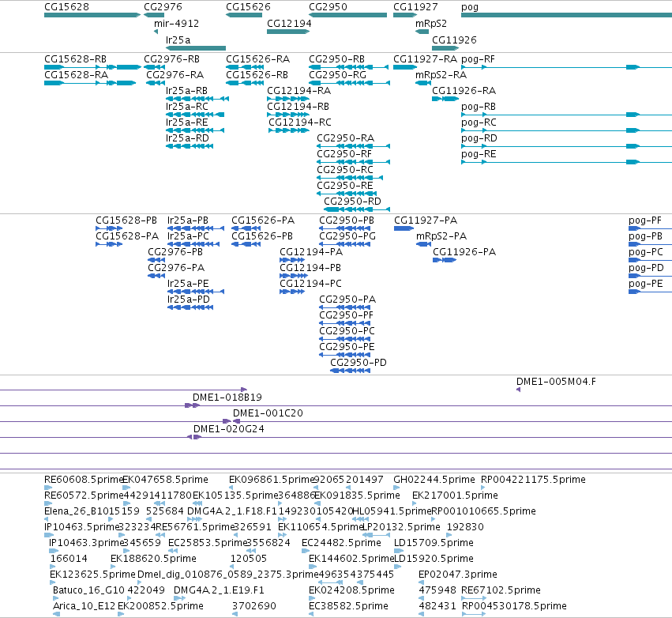Open the CG12194-PA protein label
Viewport: 672px width, 618px height.
click(x=311, y=252)
